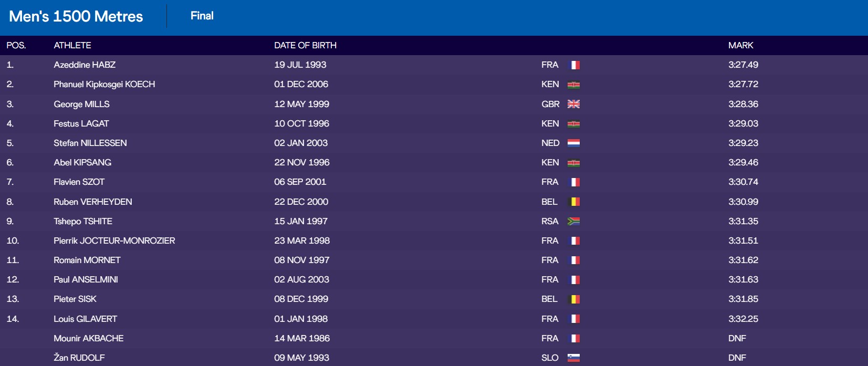
Task: Click the POS. column header
Action: click(x=16, y=45)
